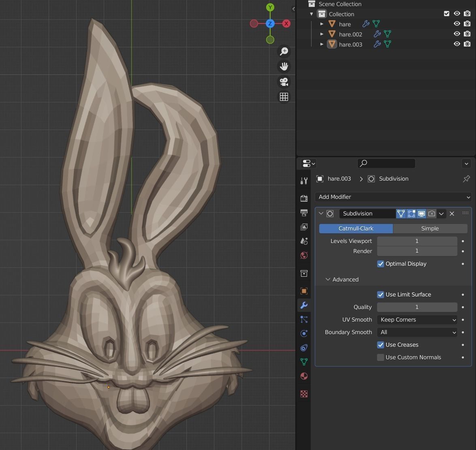The width and height of the screenshot is (476, 450).
Task: Open Object Constraints properties tab
Action: pyautogui.click(x=304, y=348)
